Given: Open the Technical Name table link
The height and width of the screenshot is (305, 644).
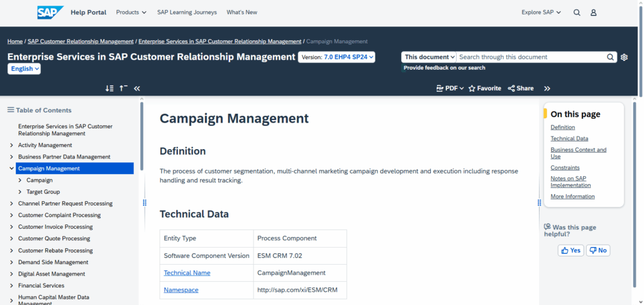Looking at the screenshot, I should (x=187, y=273).
